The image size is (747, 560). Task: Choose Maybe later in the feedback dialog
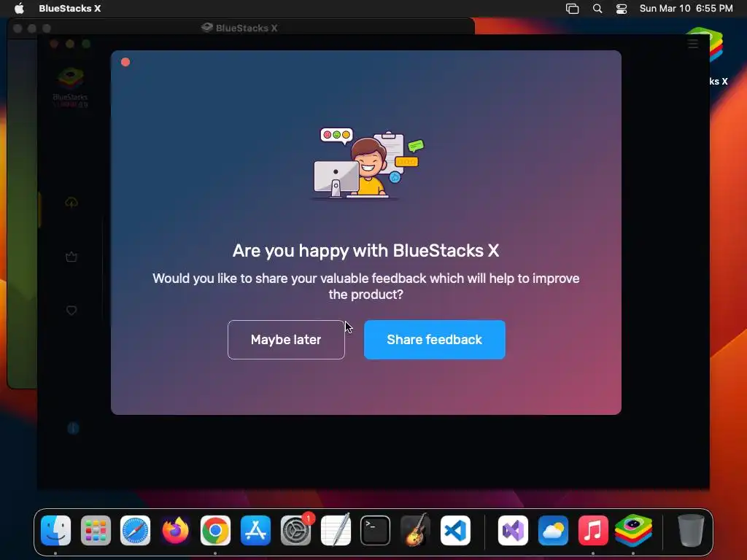(x=286, y=340)
